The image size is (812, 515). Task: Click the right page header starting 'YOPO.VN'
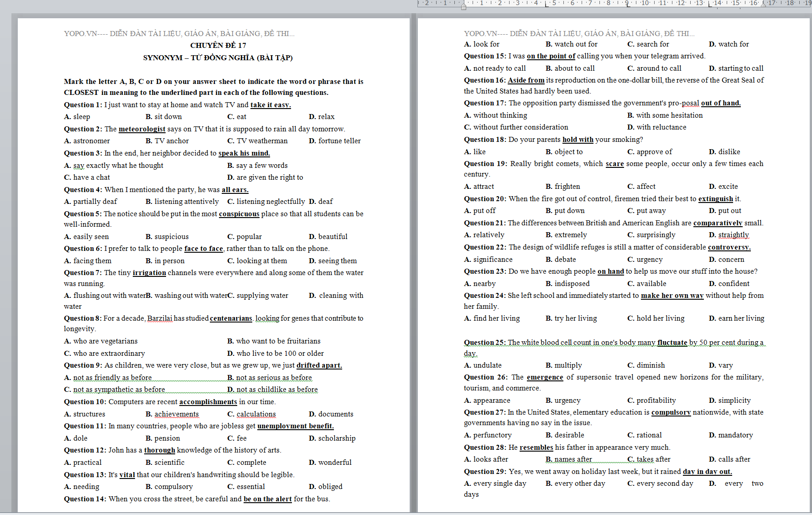click(x=579, y=33)
